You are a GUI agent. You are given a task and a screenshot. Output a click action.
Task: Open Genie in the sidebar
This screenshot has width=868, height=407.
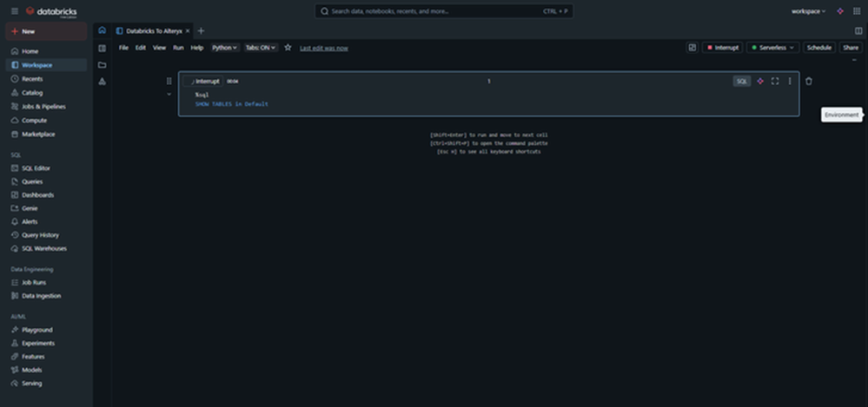47,208
